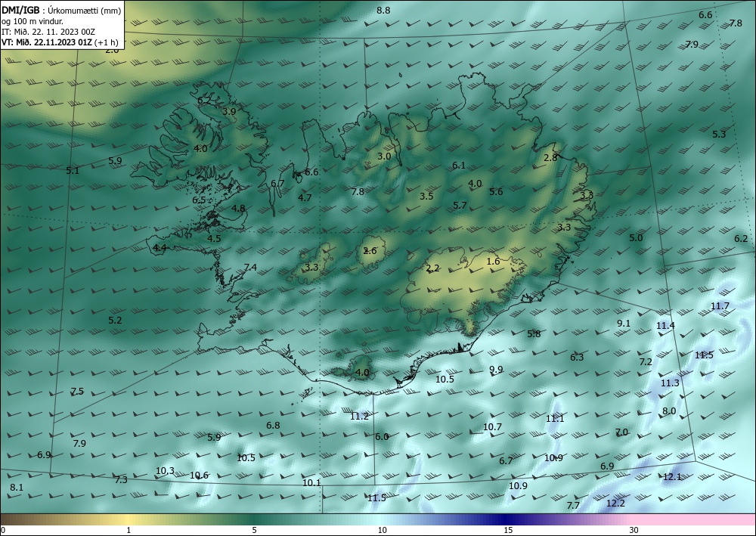Click the map value "5.1"
Image resolution: width=756 pixels, height=536 pixels.
[x=73, y=170]
